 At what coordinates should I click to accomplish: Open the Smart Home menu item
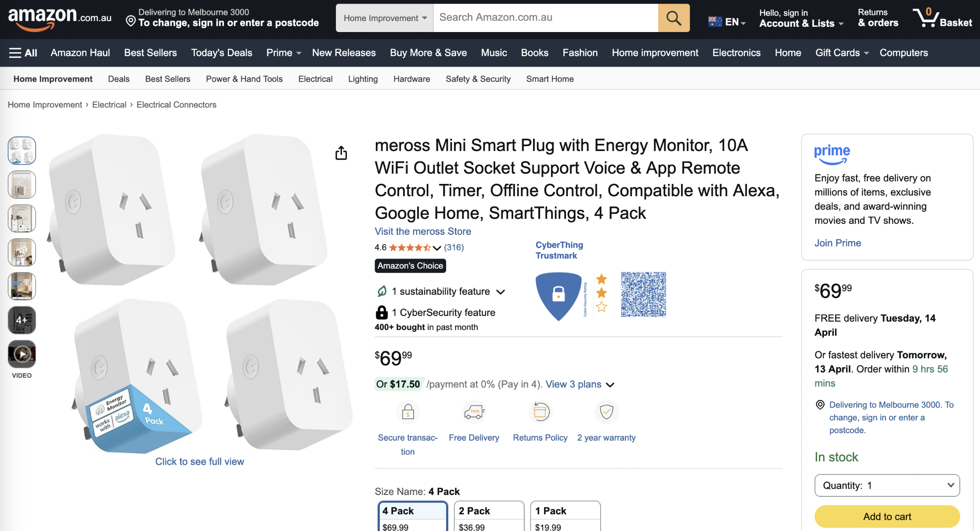pyautogui.click(x=550, y=79)
